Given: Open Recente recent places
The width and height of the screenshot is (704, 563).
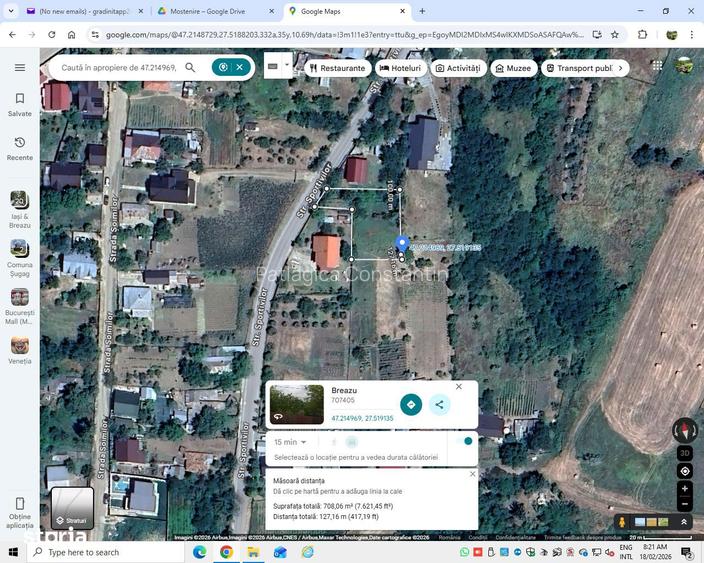Looking at the screenshot, I should pyautogui.click(x=19, y=148).
